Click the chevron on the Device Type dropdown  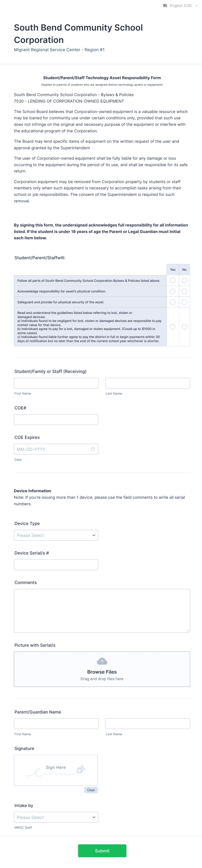[94, 535]
